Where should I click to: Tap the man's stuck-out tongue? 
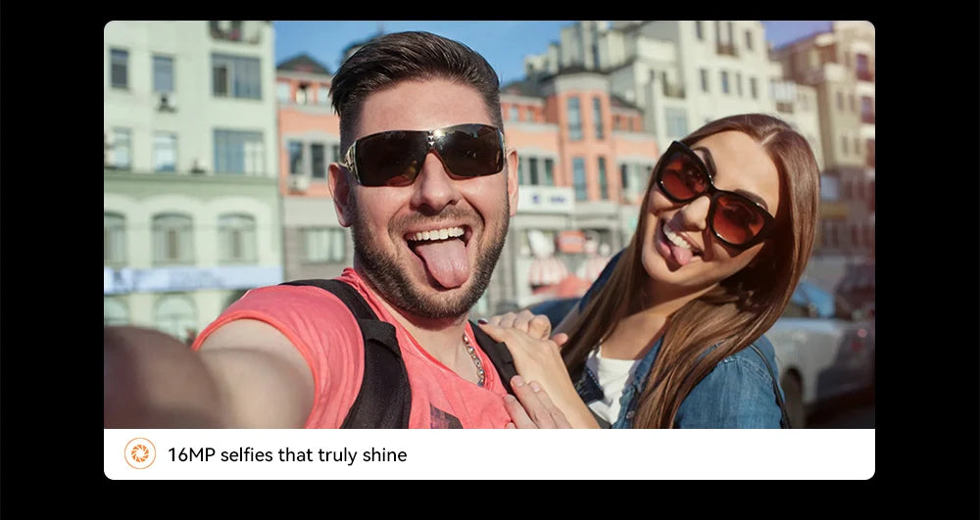(446, 260)
